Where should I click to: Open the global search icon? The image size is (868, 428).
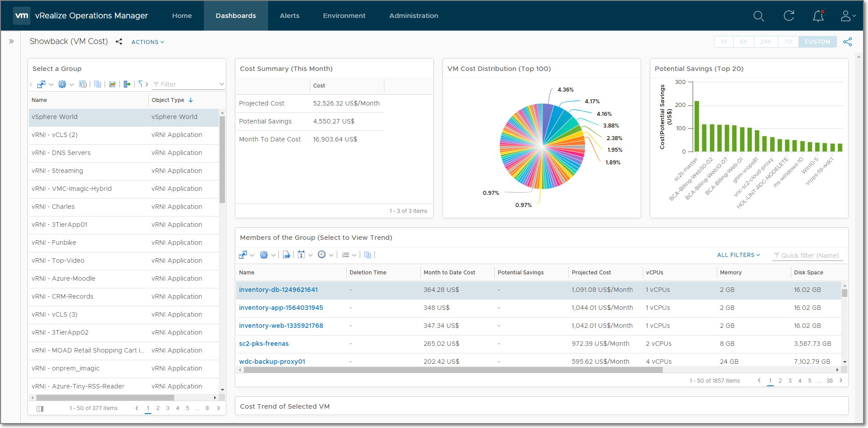tap(758, 16)
